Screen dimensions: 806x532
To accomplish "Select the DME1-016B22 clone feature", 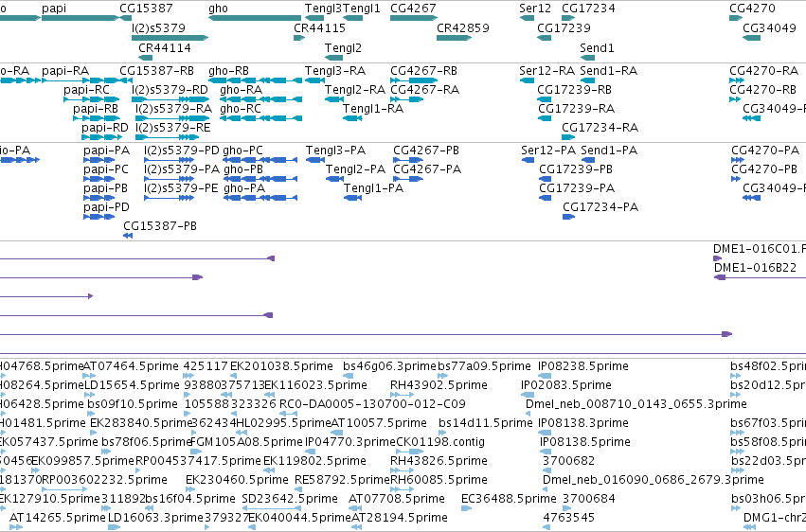I will [760, 277].
